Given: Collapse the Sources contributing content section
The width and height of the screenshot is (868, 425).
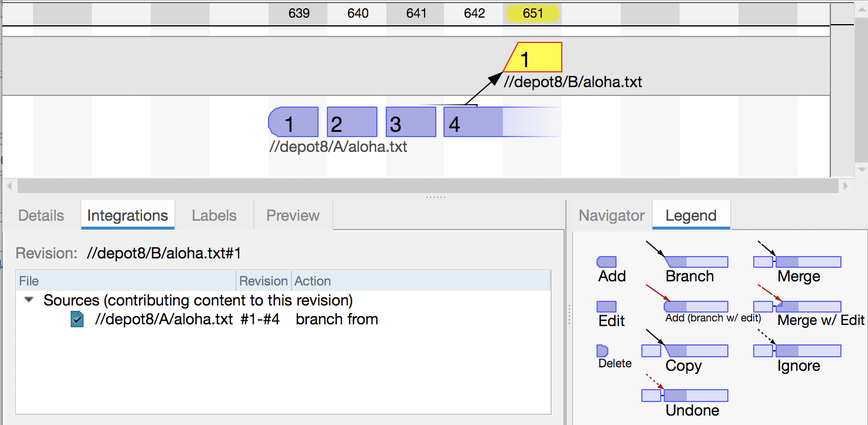Looking at the screenshot, I should click(28, 300).
